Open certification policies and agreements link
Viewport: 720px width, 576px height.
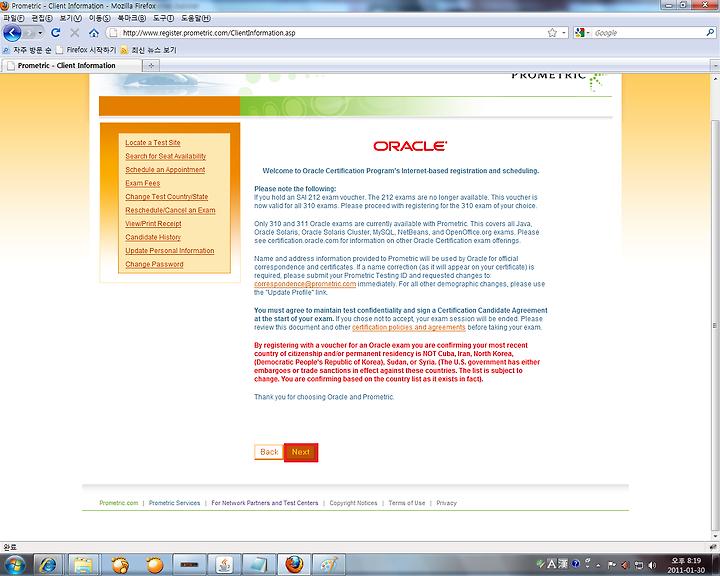tap(409, 327)
